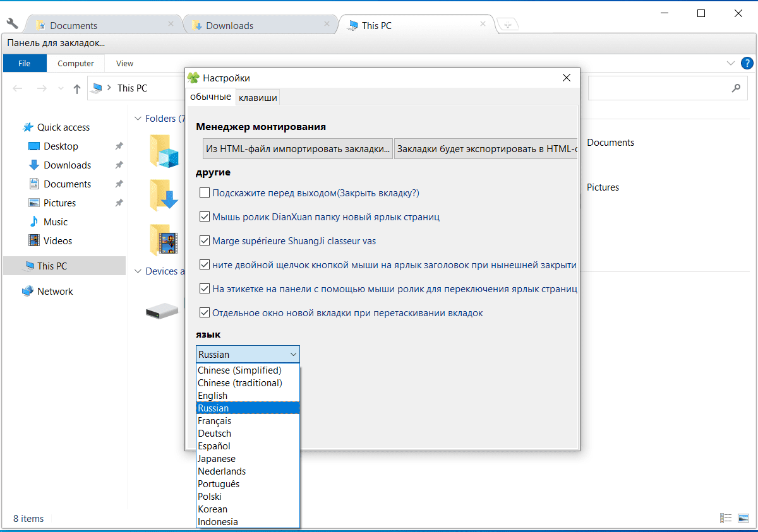Image resolution: width=758 pixels, height=532 pixels.
Task: Switch to the клавиши tab
Action: pyautogui.click(x=258, y=98)
